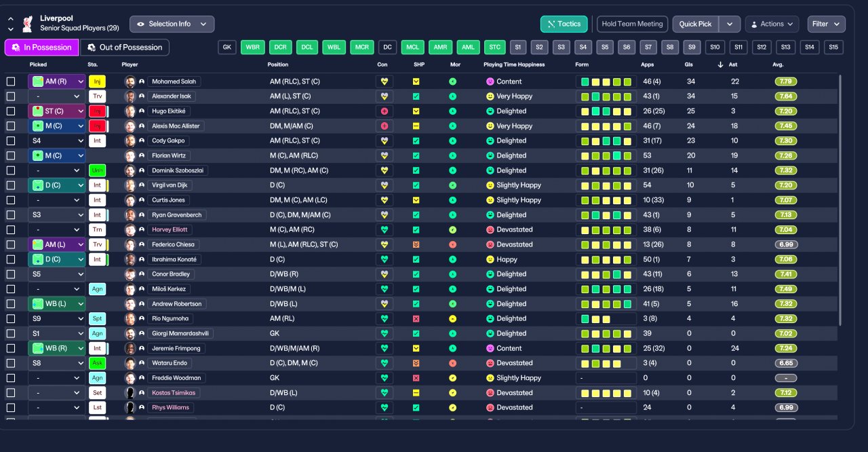868x452 pixels.
Task: Open the Filter dropdown
Action: [x=827, y=24]
